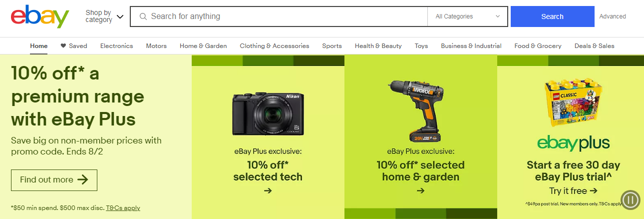The image size is (644, 219).
Task: Click the arrow under selected tech
Action: click(268, 190)
